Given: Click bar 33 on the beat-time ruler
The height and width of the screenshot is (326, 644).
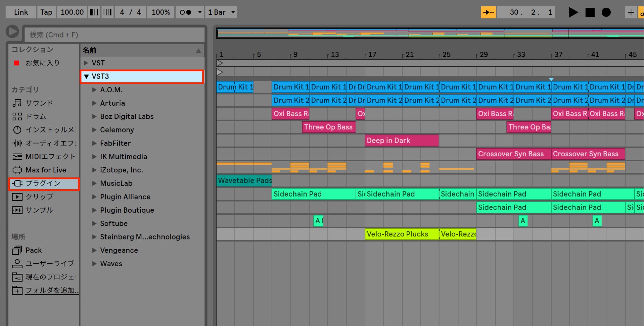Looking at the screenshot, I should 521,55.
